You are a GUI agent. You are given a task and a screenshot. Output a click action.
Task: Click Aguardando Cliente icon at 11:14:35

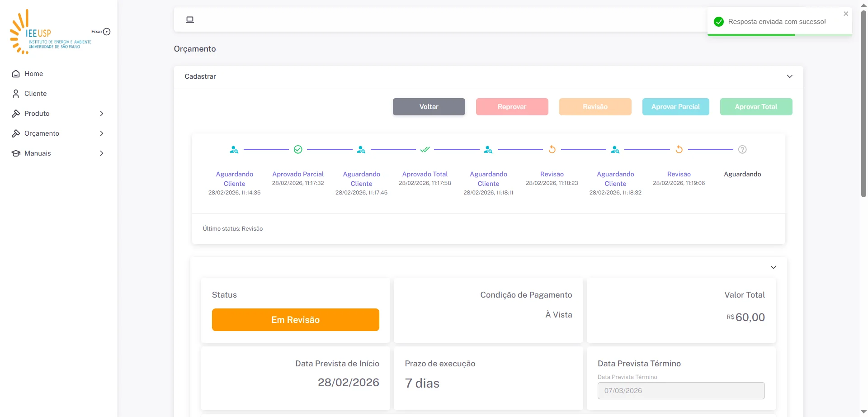coord(234,149)
